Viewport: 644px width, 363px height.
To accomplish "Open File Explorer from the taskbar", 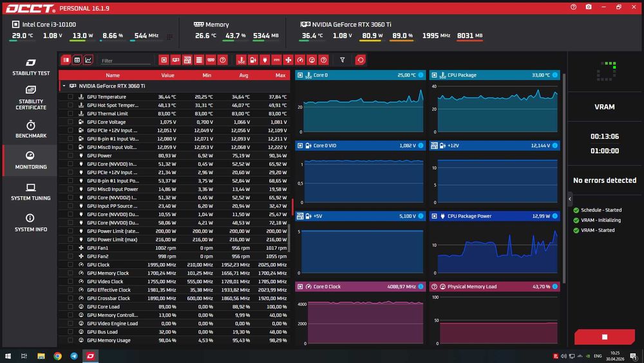I will (x=41, y=356).
